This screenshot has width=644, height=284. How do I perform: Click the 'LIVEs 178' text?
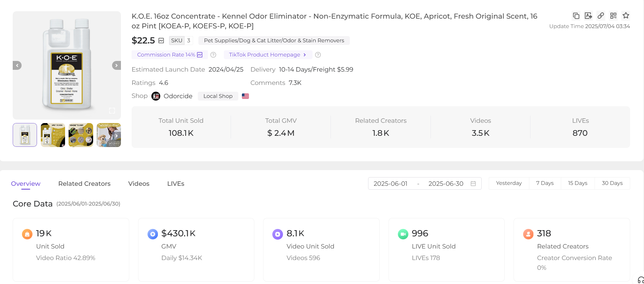(x=426, y=258)
